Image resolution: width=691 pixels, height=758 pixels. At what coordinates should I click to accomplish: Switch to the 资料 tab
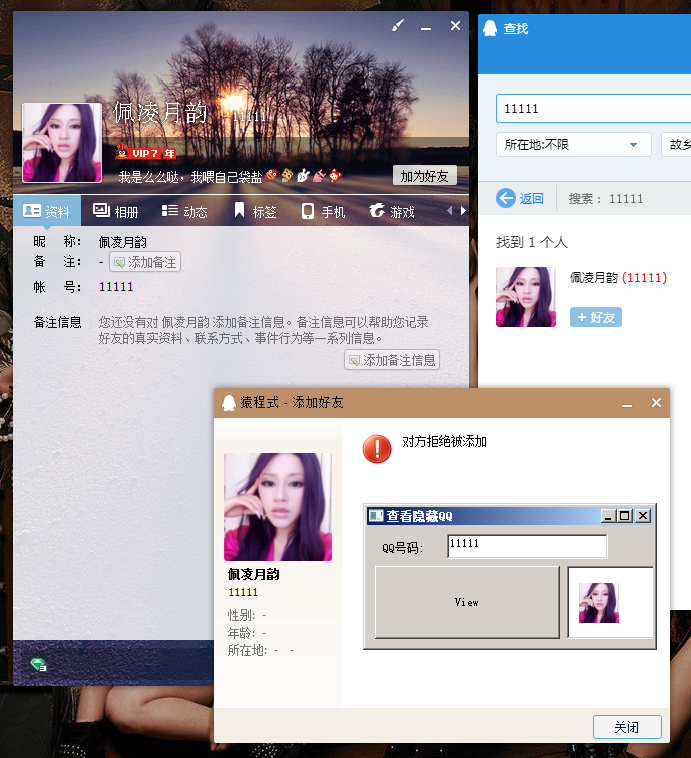tap(47, 211)
